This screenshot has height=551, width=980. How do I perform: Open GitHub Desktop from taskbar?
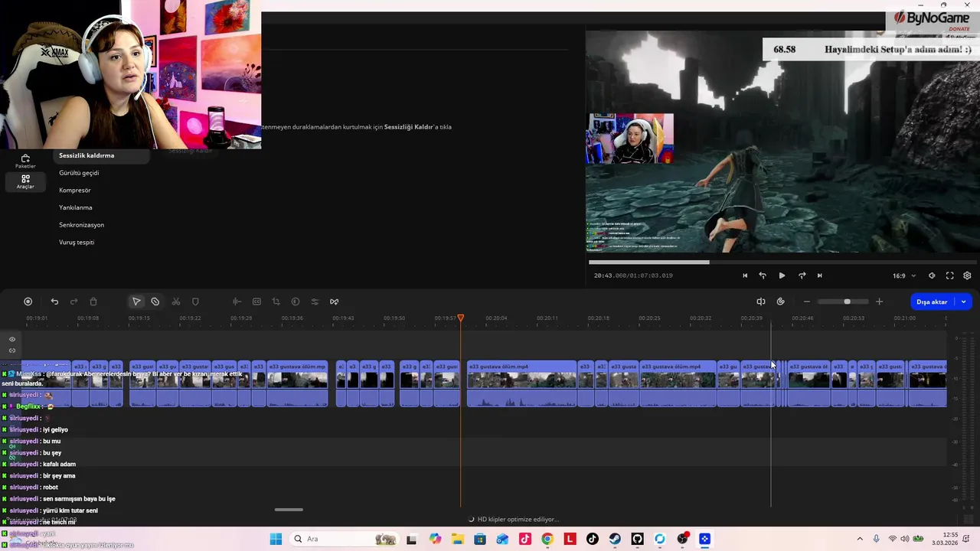(x=637, y=539)
